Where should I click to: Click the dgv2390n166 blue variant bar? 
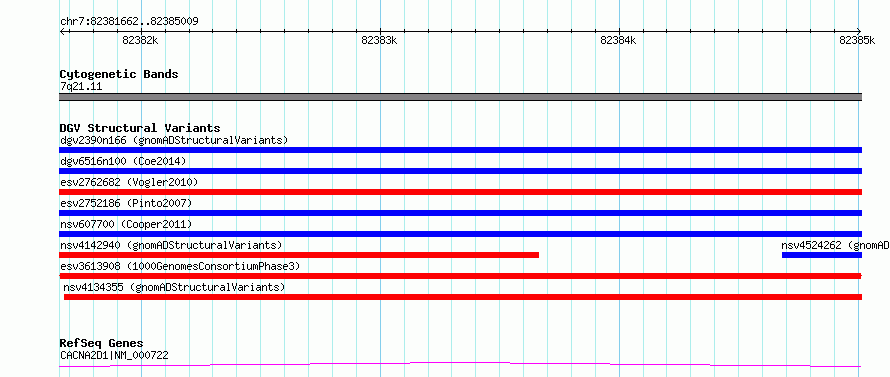(460, 150)
